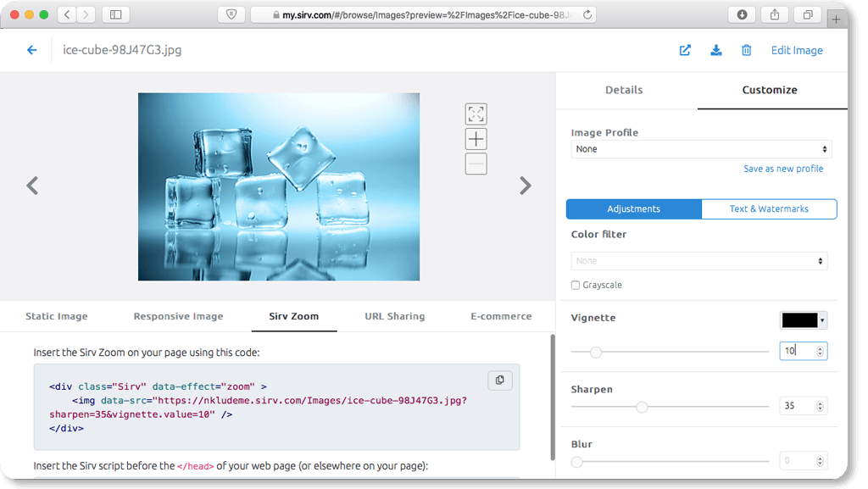This screenshot has width=868, height=489.
Task: Delete the current image
Action: coord(747,50)
